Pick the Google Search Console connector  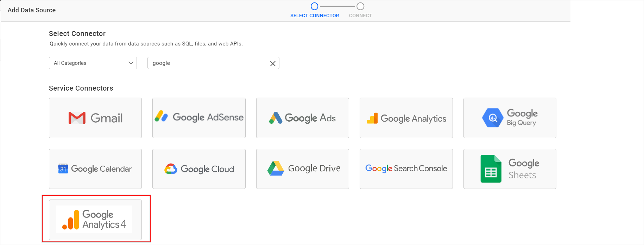click(x=406, y=169)
